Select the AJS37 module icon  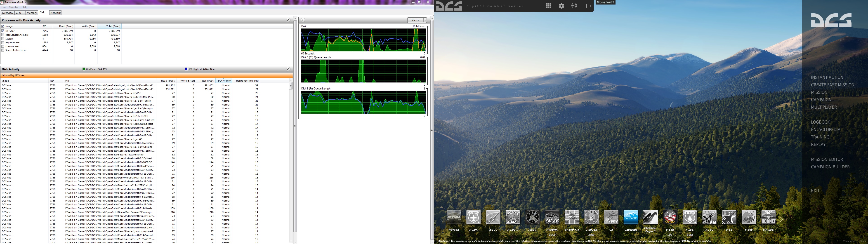pyautogui.click(x=532, y=217)
